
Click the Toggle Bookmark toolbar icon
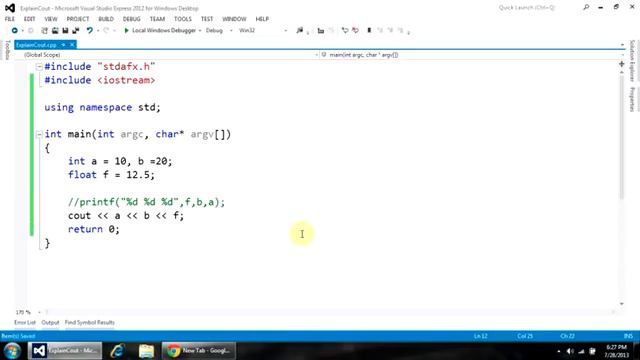pos(369,31)
